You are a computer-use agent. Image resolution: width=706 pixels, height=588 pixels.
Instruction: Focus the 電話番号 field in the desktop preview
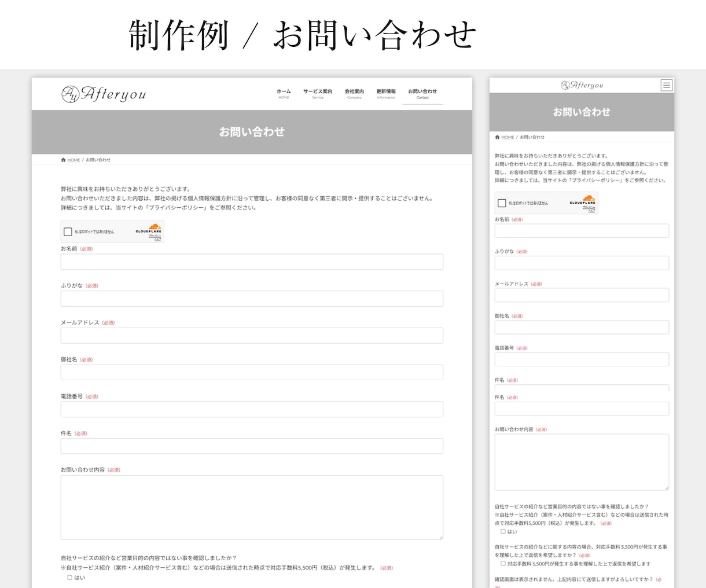[x=252, y=409]
